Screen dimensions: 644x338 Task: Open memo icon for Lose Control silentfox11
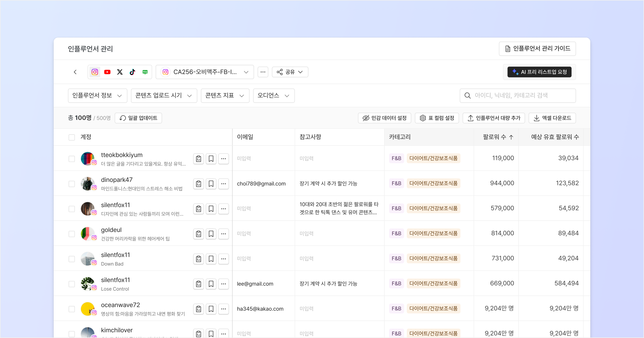[199, 284]
